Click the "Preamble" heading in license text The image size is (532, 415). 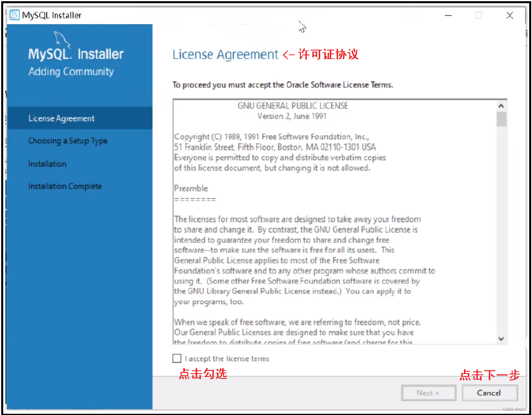191,188
